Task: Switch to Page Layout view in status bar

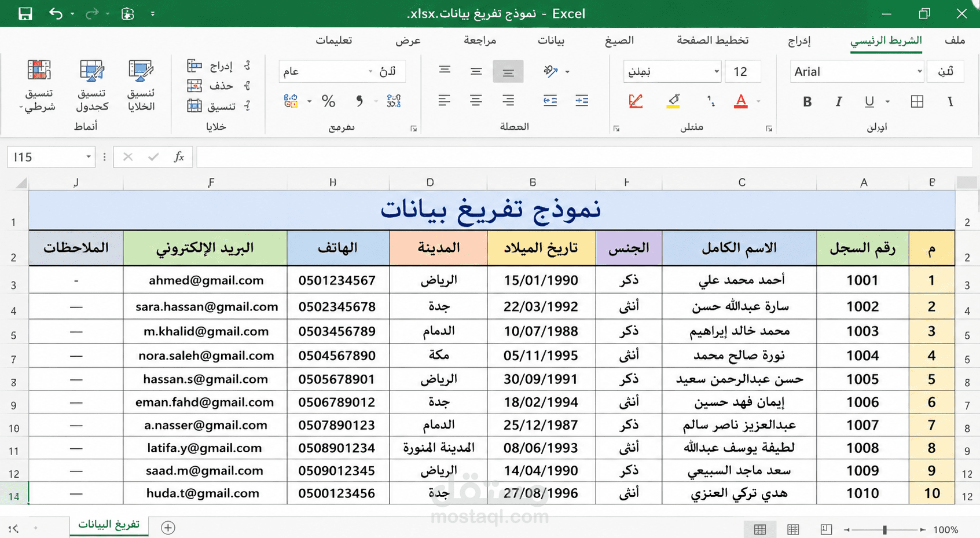Action: (793, 529)
